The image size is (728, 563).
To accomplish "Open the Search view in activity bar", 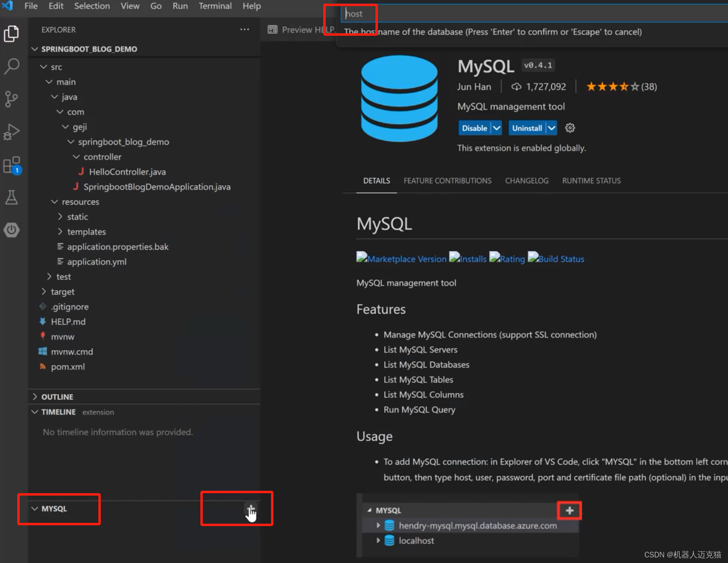I will tap(11, 66).
